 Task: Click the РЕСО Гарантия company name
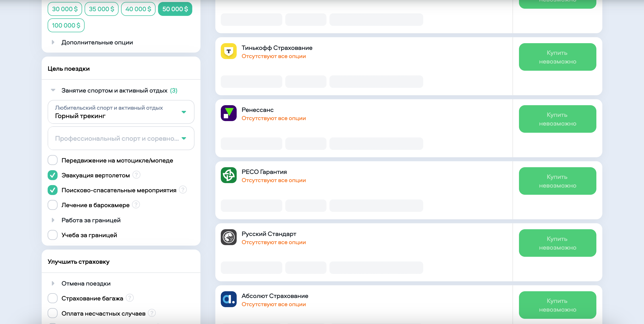(x=264, y=172)
